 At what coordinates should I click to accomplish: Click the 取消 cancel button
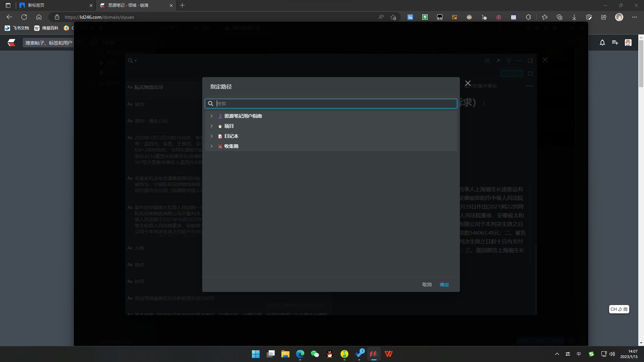pos(427,285)
